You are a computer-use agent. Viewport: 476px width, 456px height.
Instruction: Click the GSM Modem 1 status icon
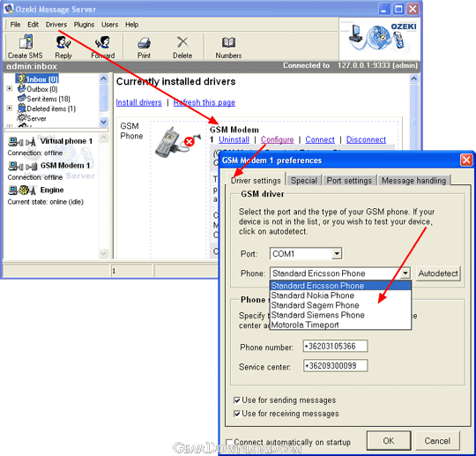point(22,166)
